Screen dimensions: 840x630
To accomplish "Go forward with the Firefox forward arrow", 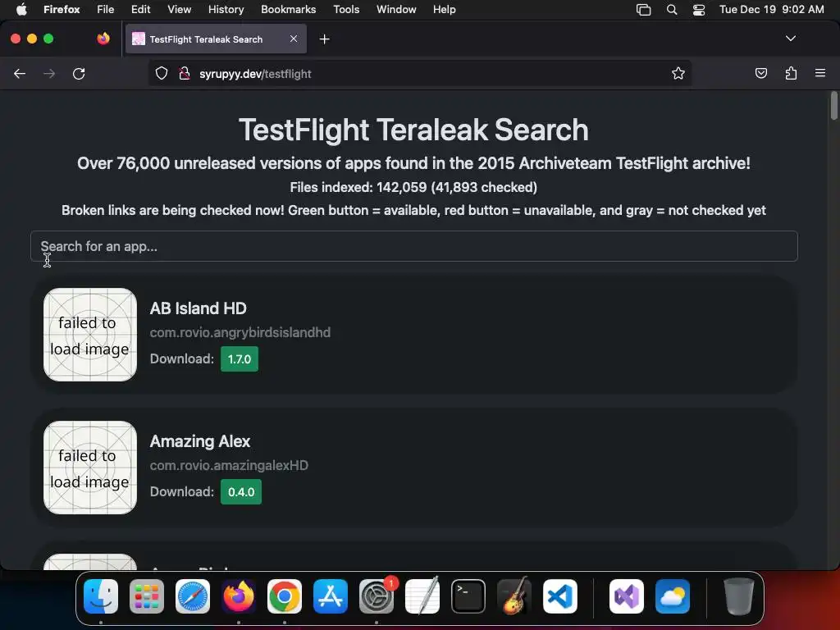I will point(49,73).
